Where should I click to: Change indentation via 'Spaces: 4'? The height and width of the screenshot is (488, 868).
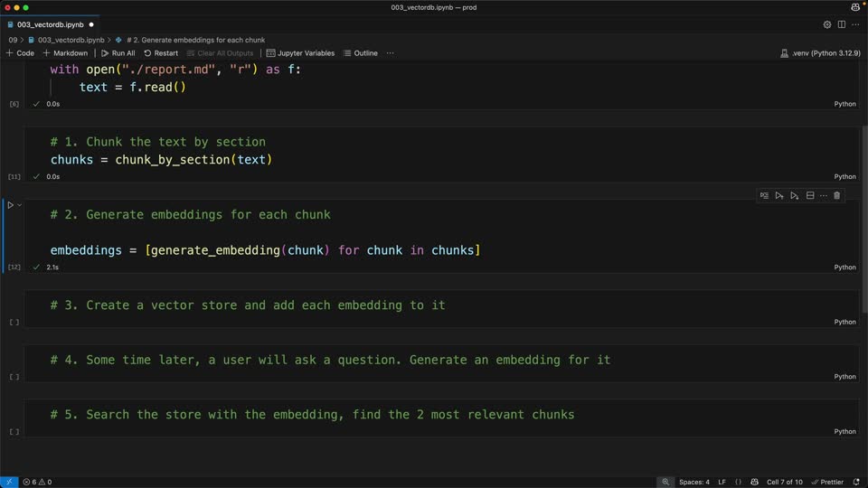click(x=694, y=482)
